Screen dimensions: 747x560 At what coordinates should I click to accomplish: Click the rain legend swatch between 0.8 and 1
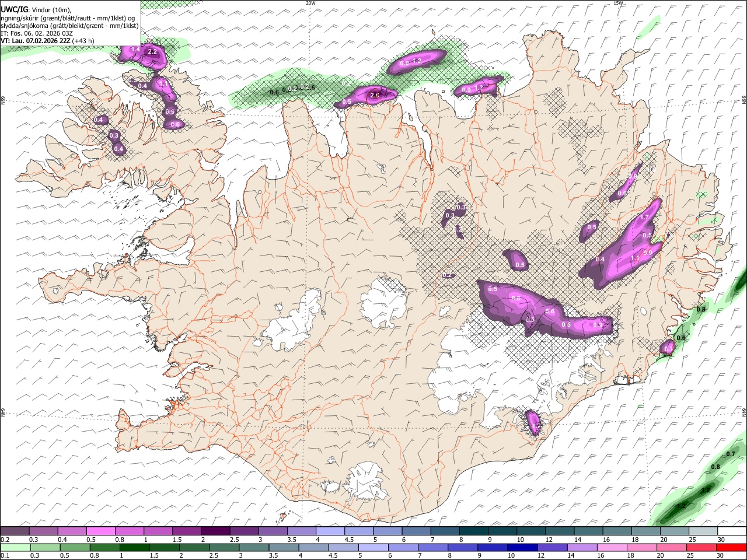click(105, 548)
